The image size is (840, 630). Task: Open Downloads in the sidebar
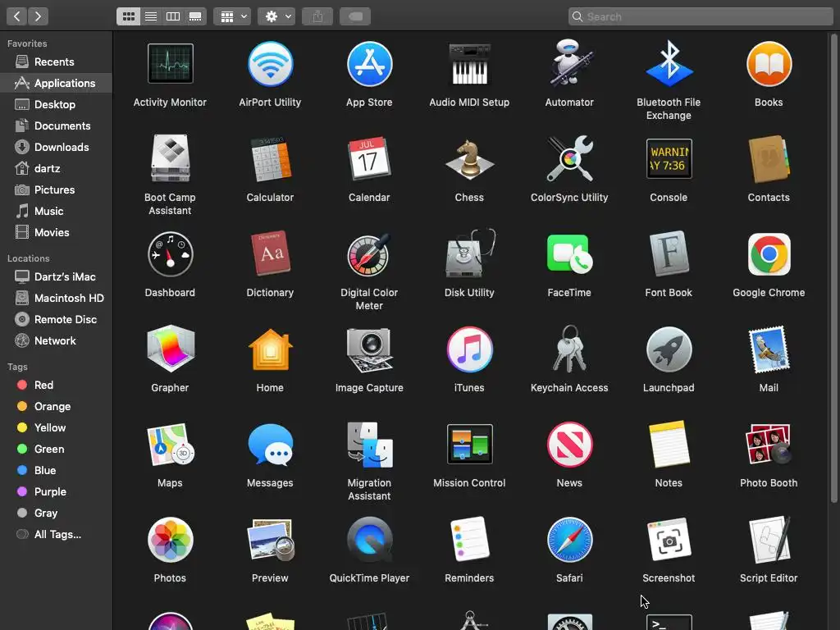coord(57,147)
